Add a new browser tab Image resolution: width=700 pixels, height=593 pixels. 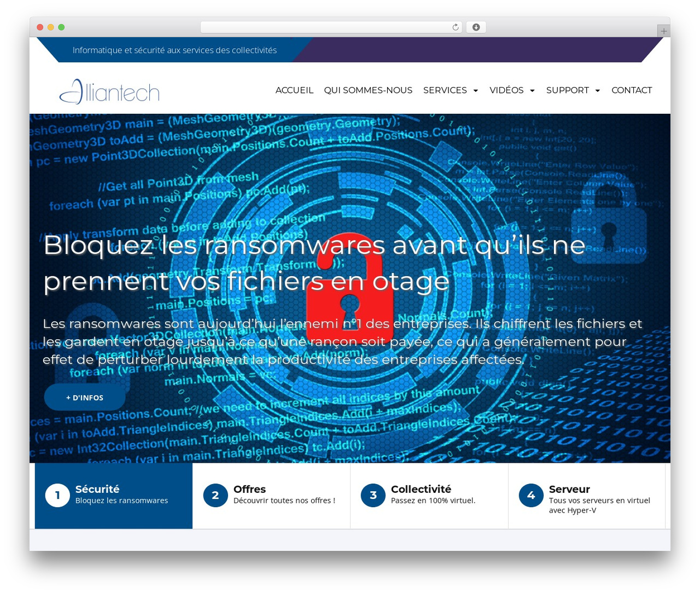pos(663,31)
